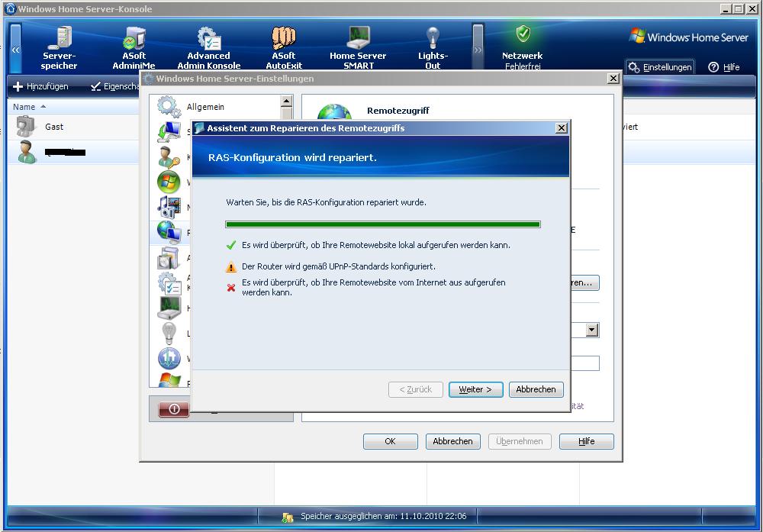Click the Allgemein gear icon
Screen dimensions: 763x532
point(169,106)
